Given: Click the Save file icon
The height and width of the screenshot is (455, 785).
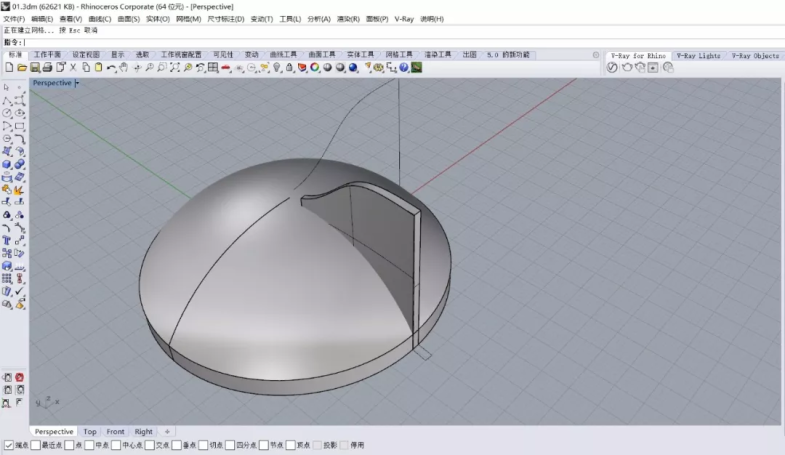Looking at the screenshot, I should click(35, 68).
